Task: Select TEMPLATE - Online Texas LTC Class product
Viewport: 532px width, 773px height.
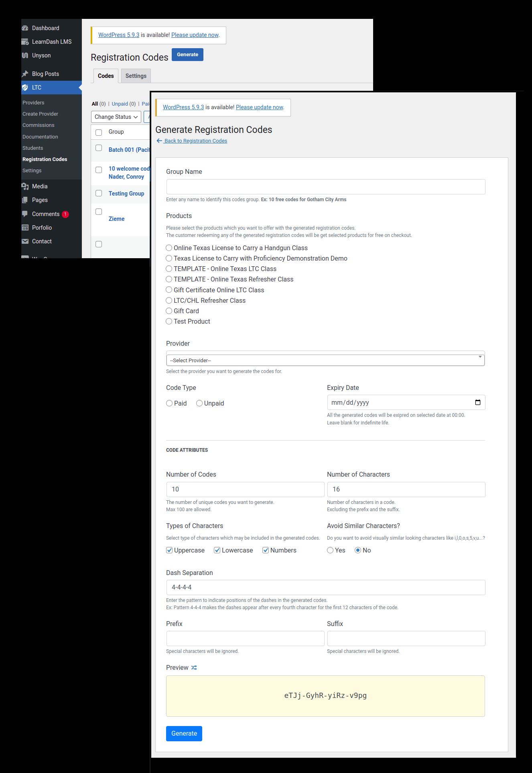Action: (169, 269)
